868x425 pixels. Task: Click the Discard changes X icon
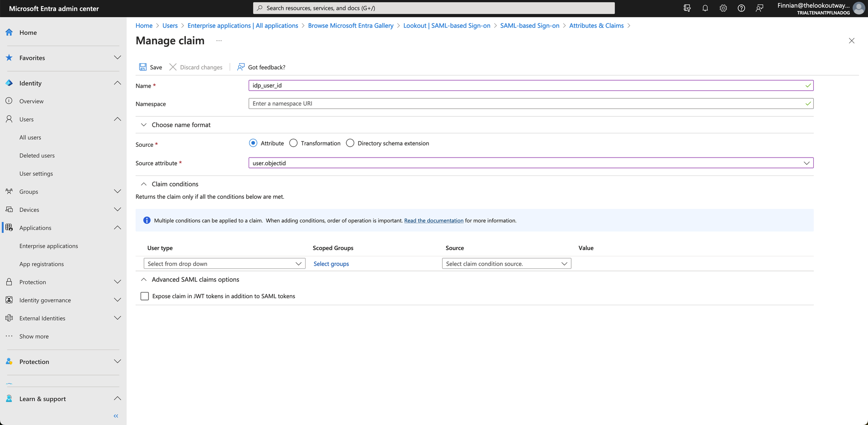pyautogui.click(x=173, y=67)
